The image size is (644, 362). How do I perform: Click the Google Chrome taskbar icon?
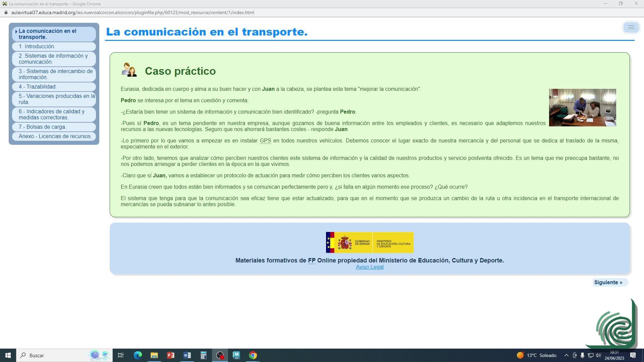pos(253,355)
